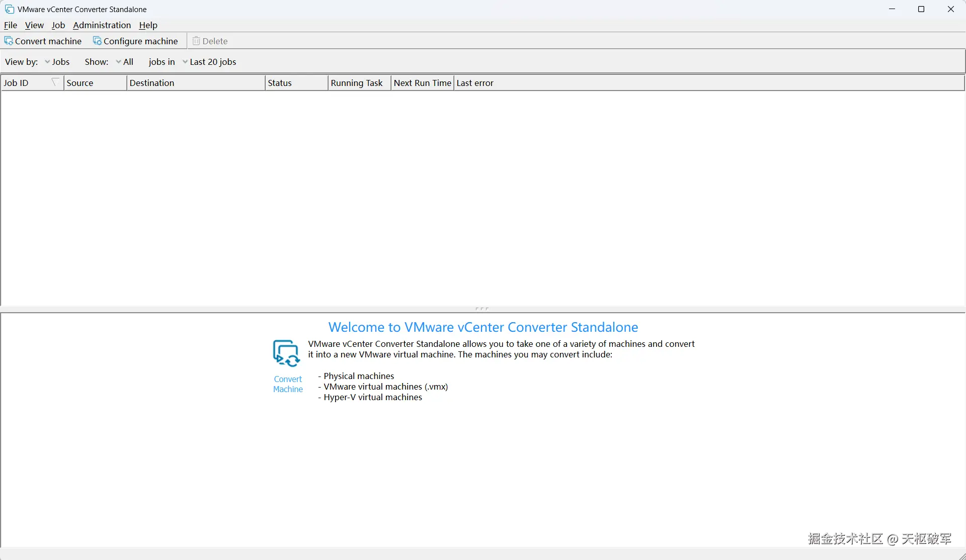
Task: Open the Job menu
Action: click(58, 25)
